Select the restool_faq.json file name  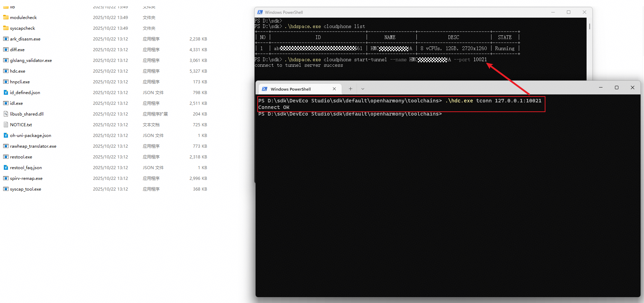[26, 167]
